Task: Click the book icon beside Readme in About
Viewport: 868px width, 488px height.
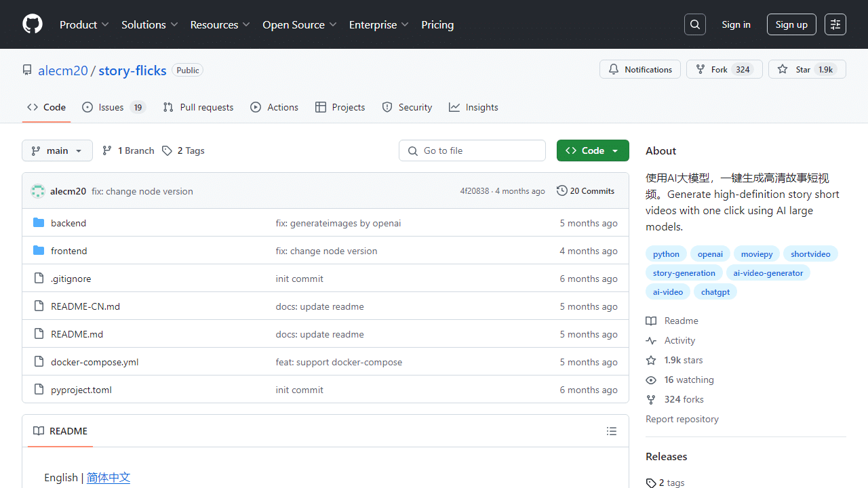Action: (x=651, y=321)
